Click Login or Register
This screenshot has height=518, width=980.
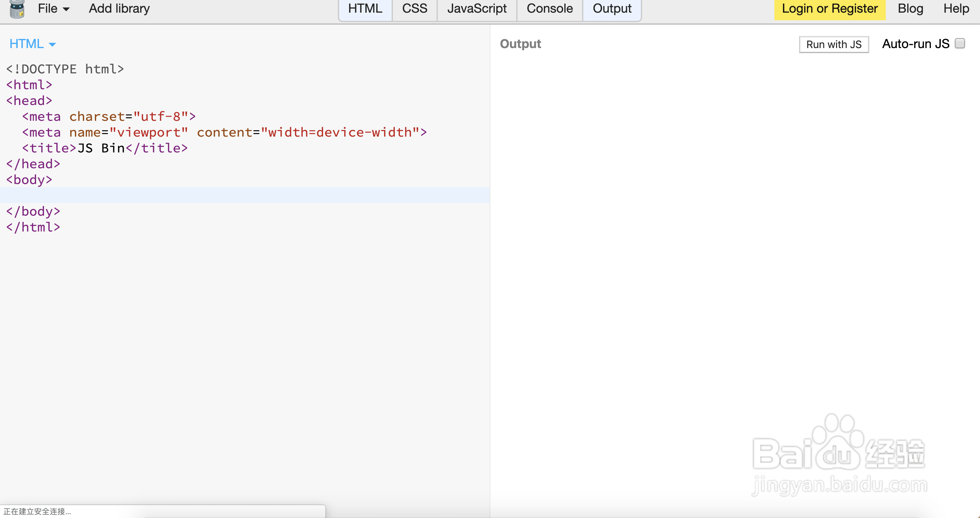(x=830, y=8)
